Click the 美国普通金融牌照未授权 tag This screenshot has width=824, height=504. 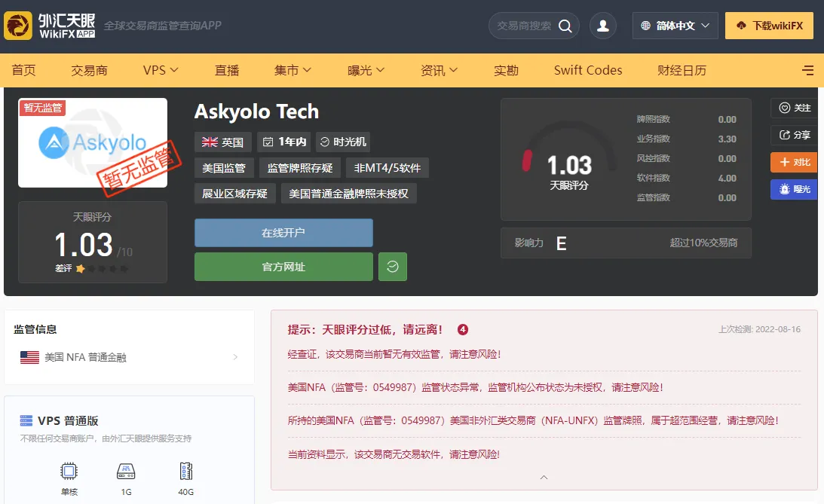coord(348,193)
